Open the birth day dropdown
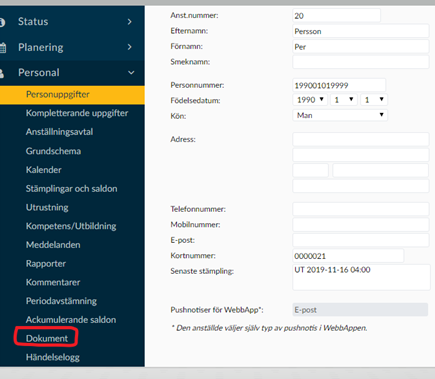 tap(374, 100)
